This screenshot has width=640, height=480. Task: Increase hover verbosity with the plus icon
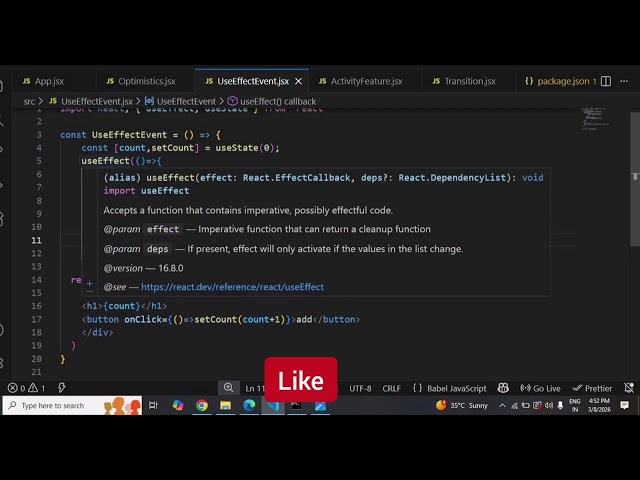pyautogui.click(x=89, y=283)
